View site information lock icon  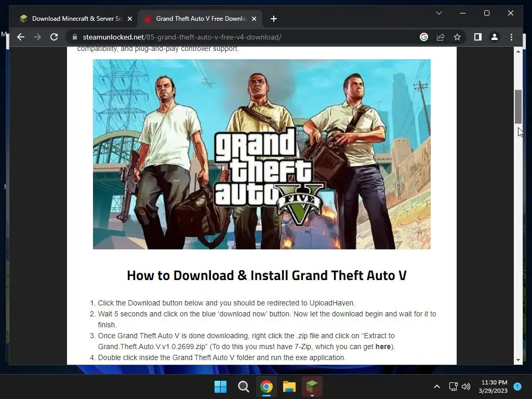pyautogui.click(x=75, y=37)
